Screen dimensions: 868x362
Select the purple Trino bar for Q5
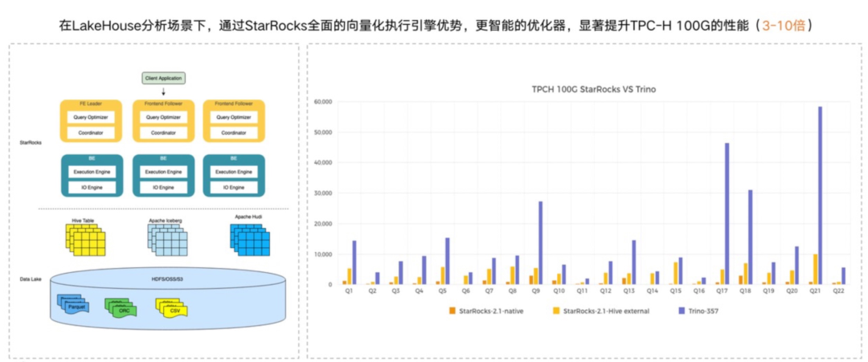click(448, 262)
